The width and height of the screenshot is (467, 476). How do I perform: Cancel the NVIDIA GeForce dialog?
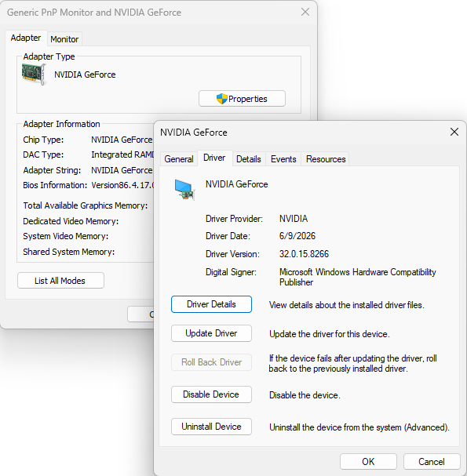point(432,461)
